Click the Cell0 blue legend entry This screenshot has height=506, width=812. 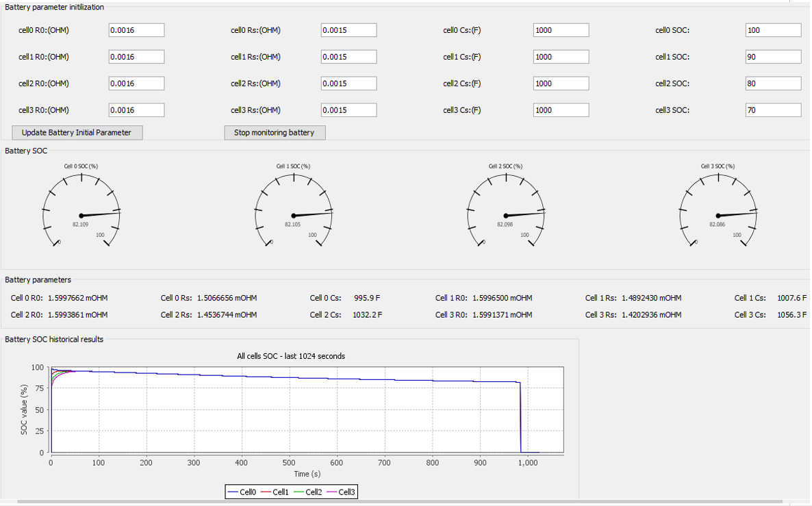pyautogui.click(x=241, y=492)
